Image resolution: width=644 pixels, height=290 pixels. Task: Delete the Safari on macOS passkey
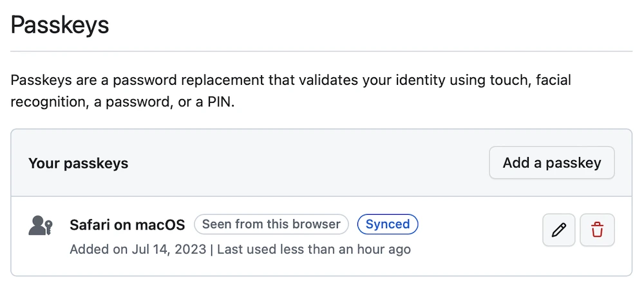pyautogui.click(x=597, y=230)
